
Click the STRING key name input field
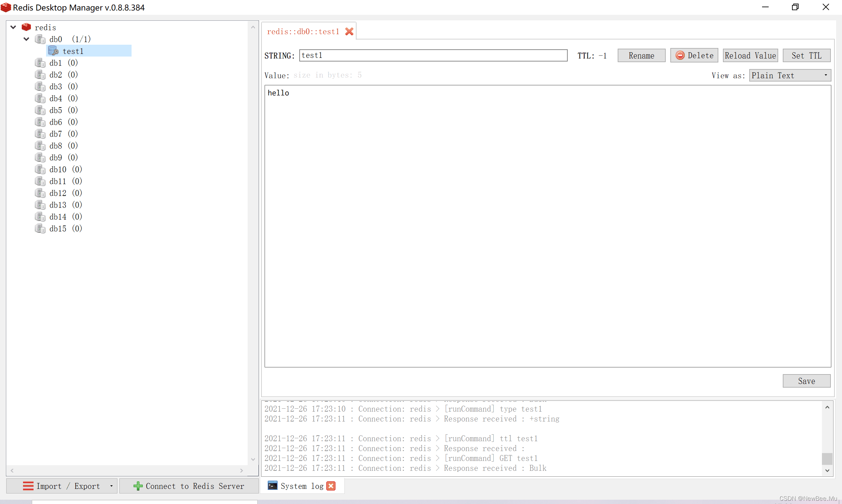(433, 55)
